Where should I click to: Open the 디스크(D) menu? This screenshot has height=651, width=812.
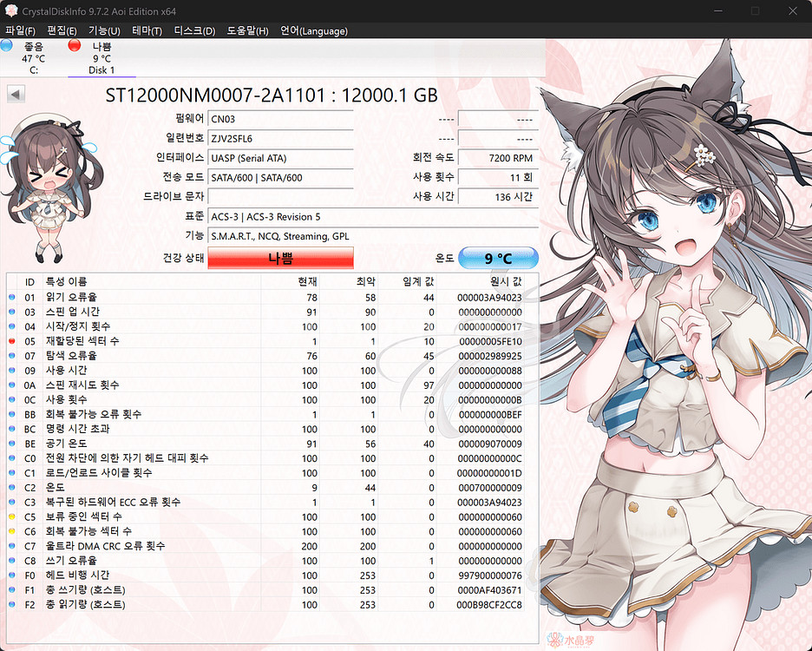click(194, 31)
